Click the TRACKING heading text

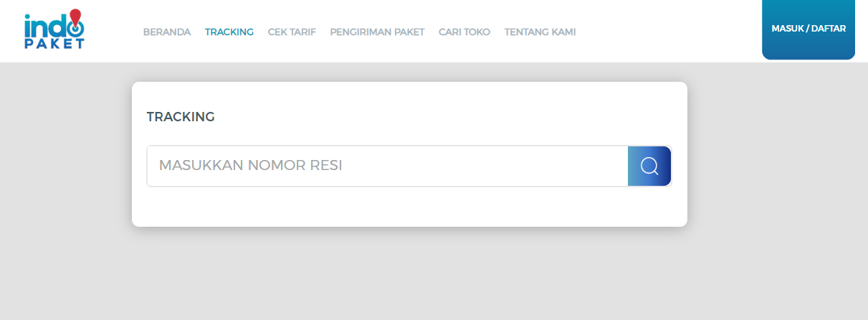181,117
